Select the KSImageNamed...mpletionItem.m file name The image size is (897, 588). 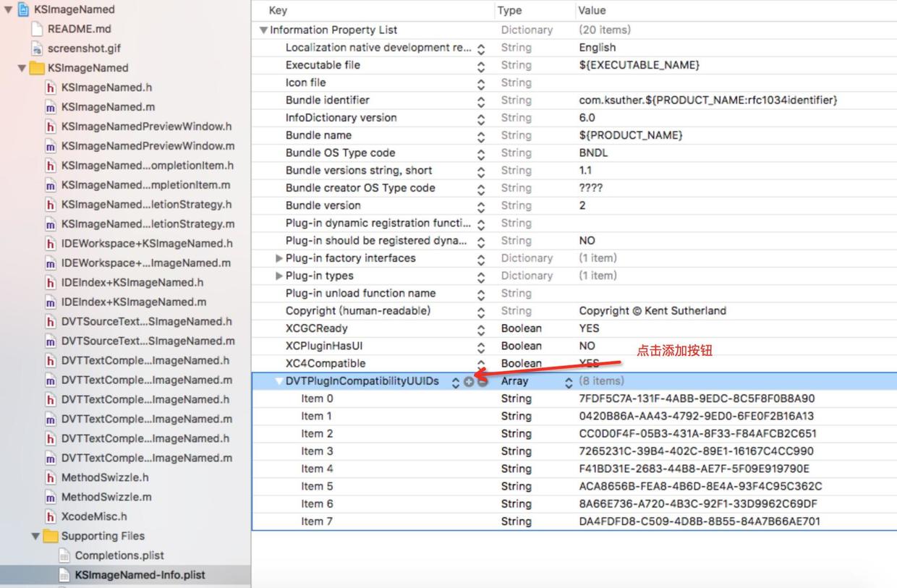pos(146,185)
